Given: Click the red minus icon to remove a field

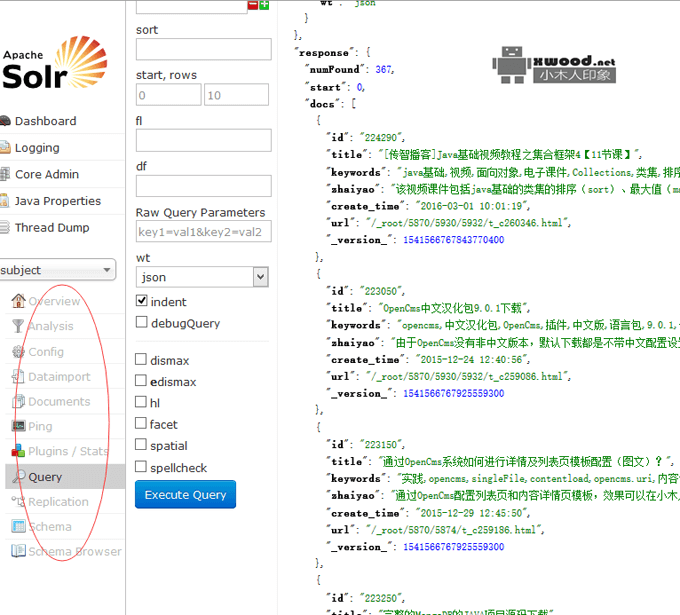Looking at the screenshot, I should (253, 5).
